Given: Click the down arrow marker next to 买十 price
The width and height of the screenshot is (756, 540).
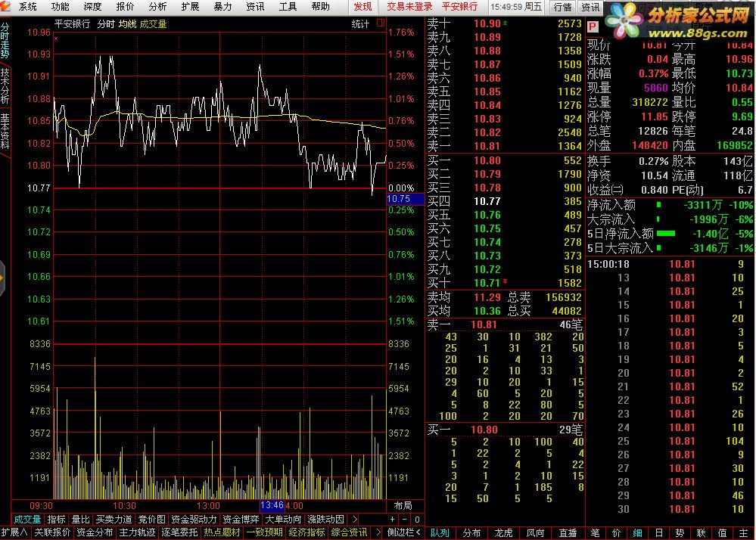Looking at the screenshot, I should click(x=505, y=281).
